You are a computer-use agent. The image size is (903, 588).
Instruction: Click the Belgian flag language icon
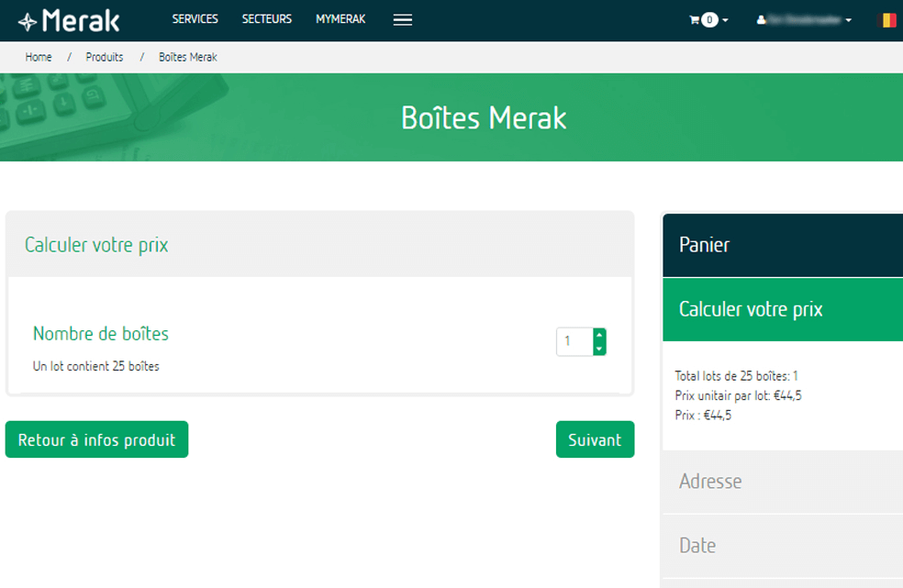(888, 19)
